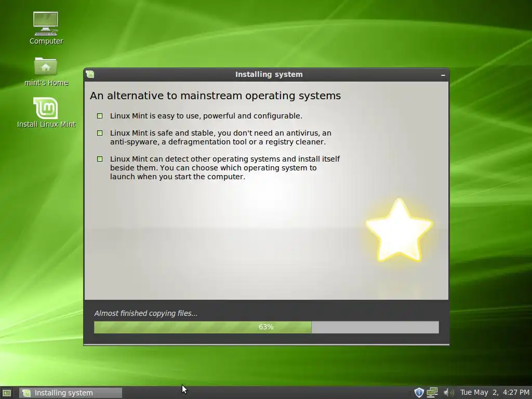Viewport: 532px width, 399px height.
Task: Click the 63% installation progress bar
Action: point(267,327)
